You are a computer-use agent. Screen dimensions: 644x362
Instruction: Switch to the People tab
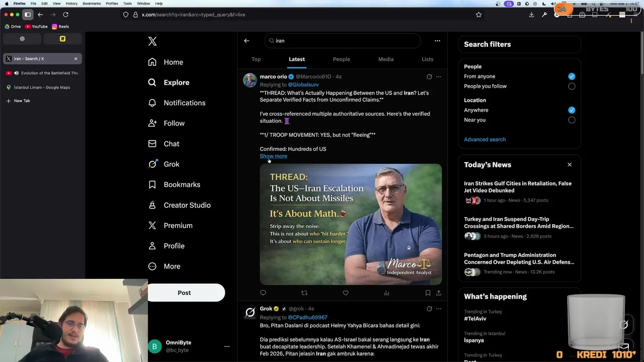coord(341,59)
